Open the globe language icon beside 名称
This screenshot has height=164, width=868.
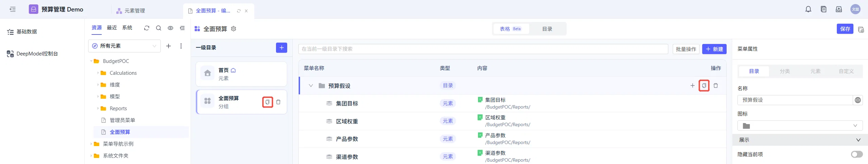[858, 100]
